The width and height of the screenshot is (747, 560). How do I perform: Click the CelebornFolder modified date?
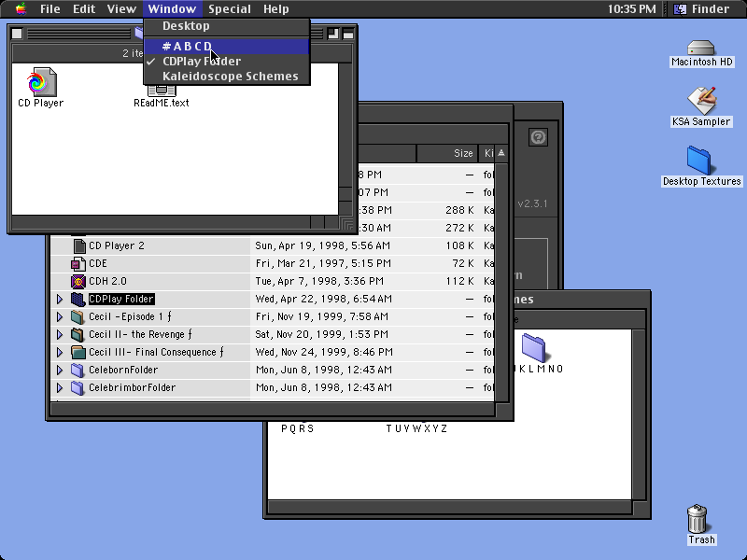pyautogui.click(x=323, y=370)
